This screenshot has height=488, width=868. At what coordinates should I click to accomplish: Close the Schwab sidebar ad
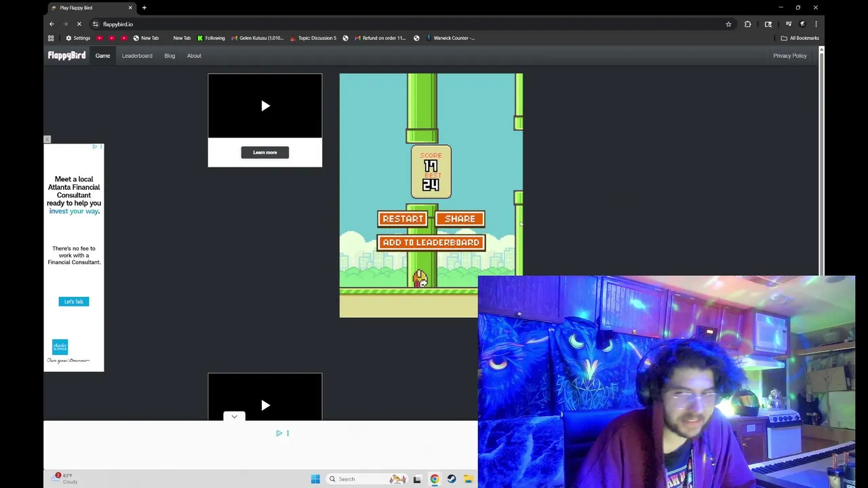point(47,140)
